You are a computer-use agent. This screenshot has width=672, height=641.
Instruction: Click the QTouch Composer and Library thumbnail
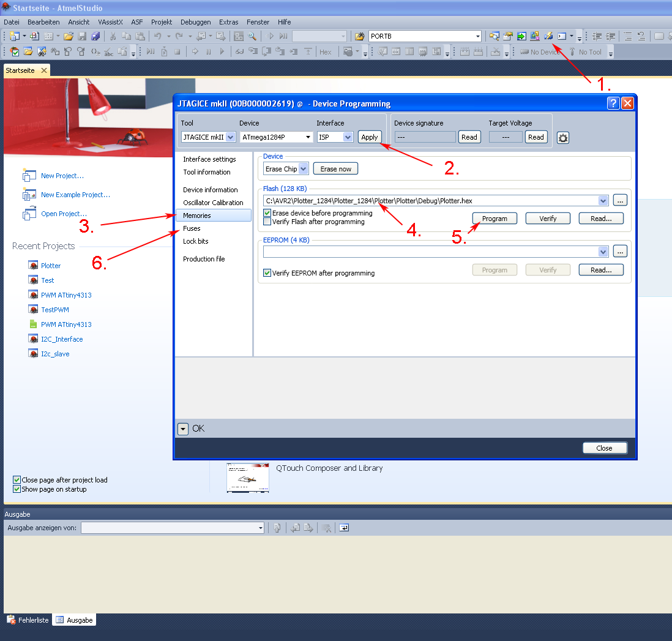[248, 477]
